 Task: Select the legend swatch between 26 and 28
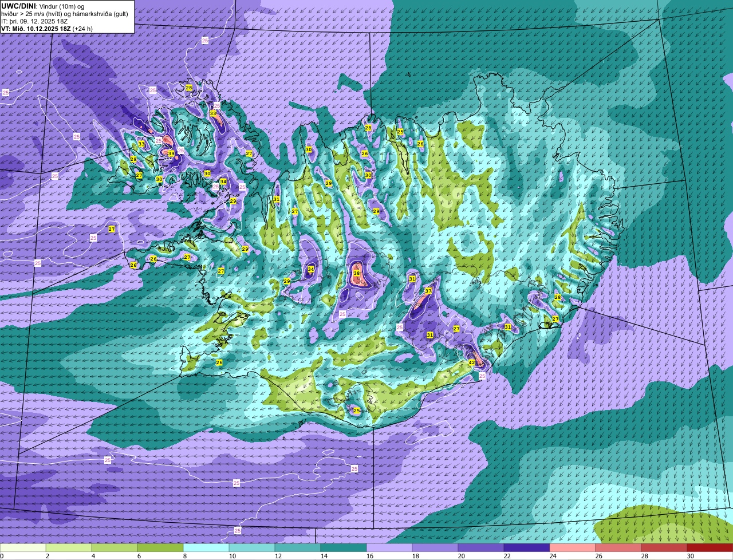(618, 548)
